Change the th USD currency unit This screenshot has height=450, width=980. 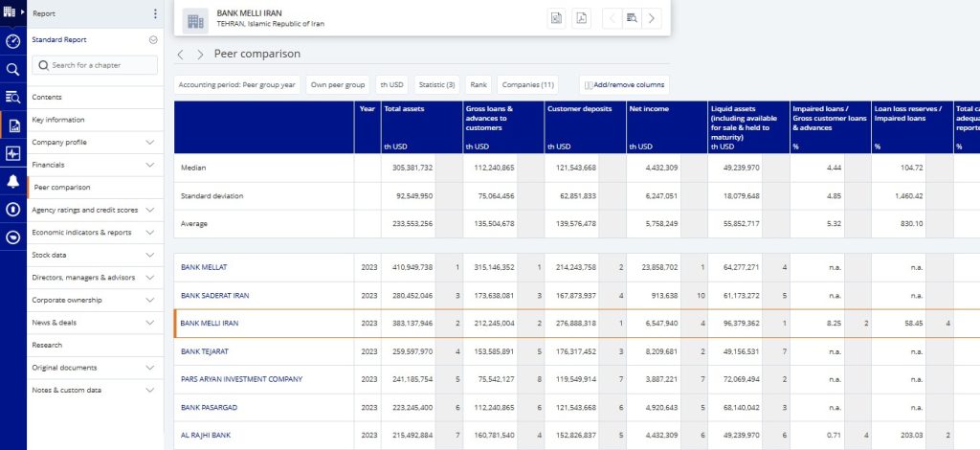[392, 85]
